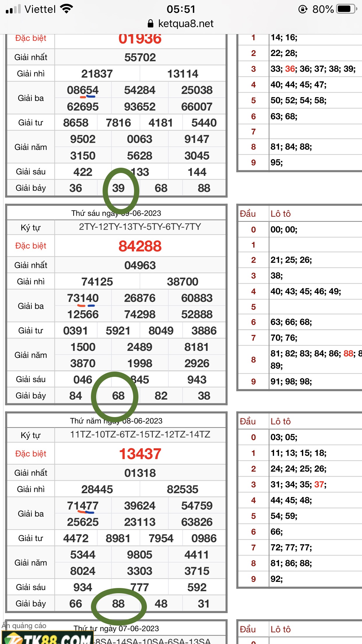Image resolution: width=362 pixels, height=644 pixels.
Task: Tap the rotation lock icon near 80%
Action: click(303, 9)
